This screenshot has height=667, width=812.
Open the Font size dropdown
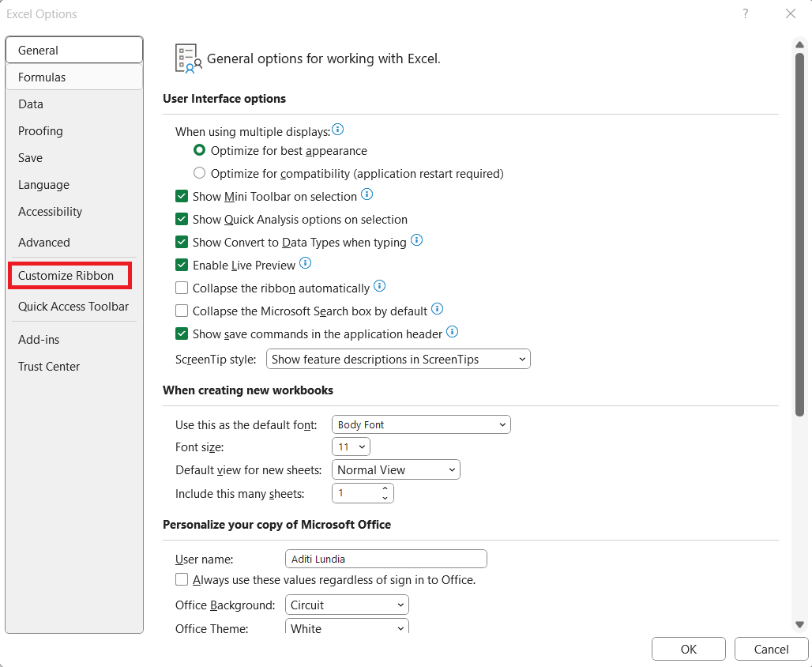(351, 447)
